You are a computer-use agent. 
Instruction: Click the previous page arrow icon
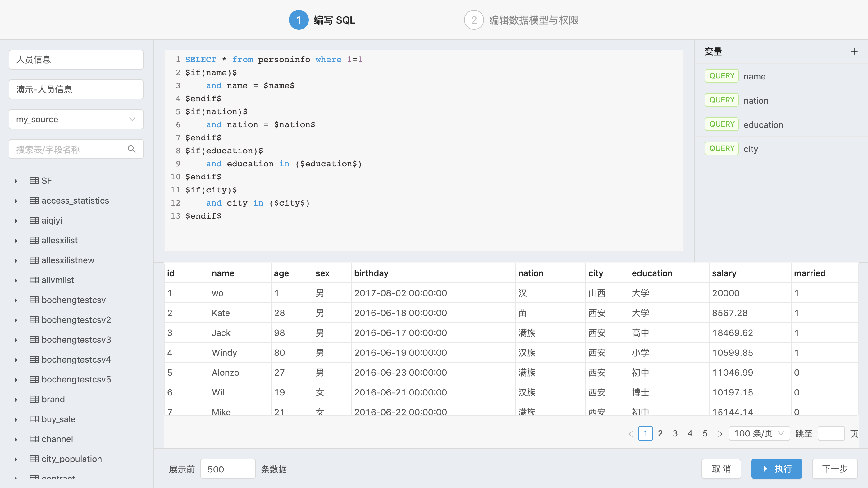[630, 433]
